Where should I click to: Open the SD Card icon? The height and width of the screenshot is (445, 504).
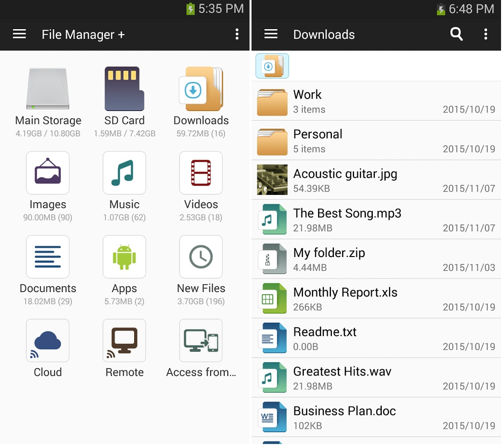124,89
